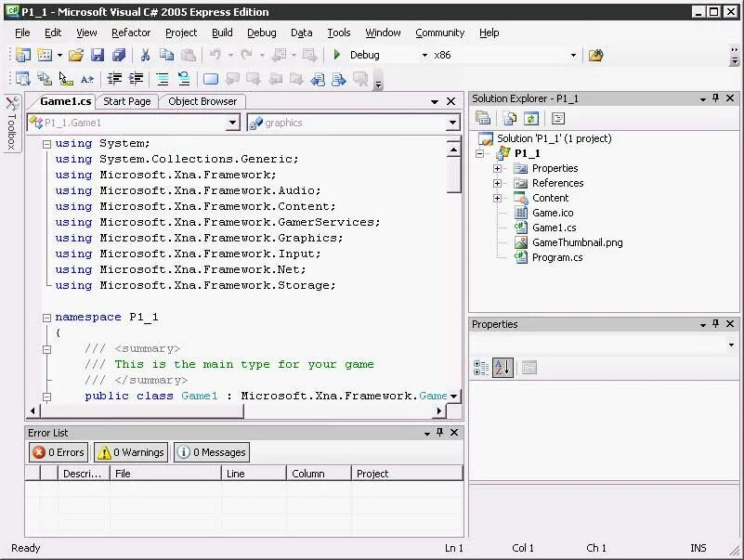Switch to the Start Page tab
This screenshot has height=560, width=744.
(x=126, y=101)
